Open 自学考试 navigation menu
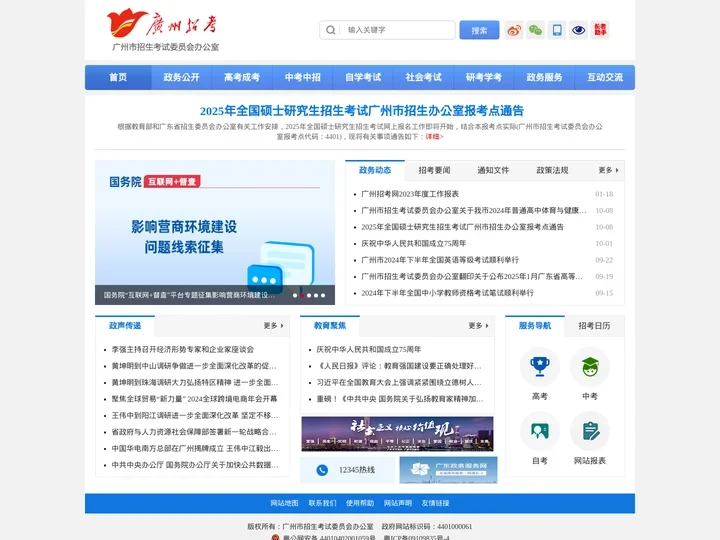The image size is (720, 540). (x=363, y=77)
